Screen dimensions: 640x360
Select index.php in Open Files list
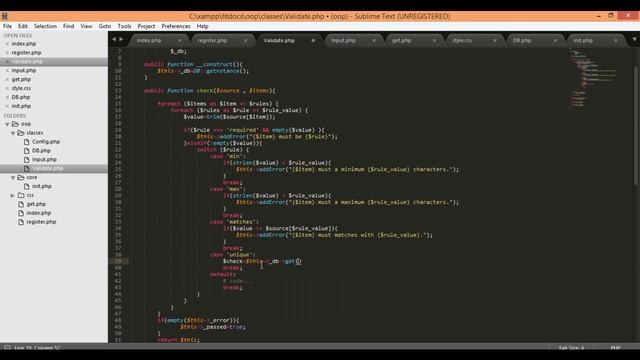tap(24, 44)
